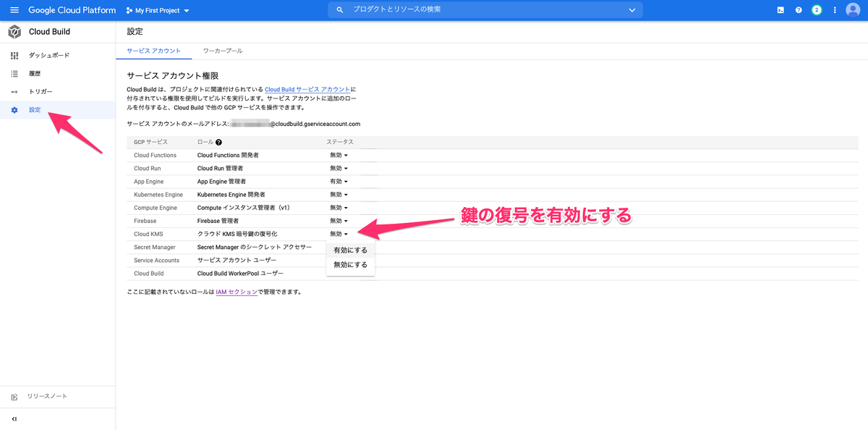Click the product and resource search field
The image size is (868, 430).
click(485, 10)
